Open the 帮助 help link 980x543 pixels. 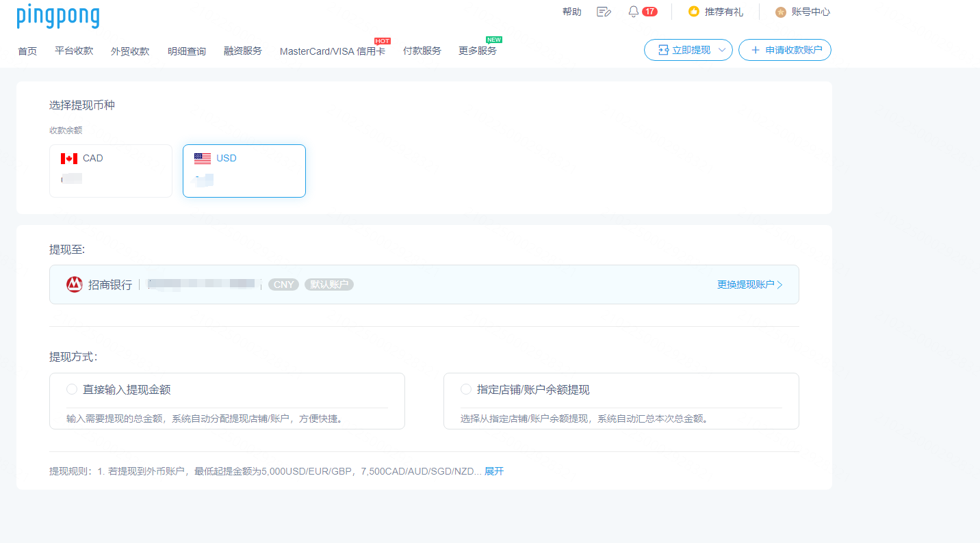tap(571, 12)
